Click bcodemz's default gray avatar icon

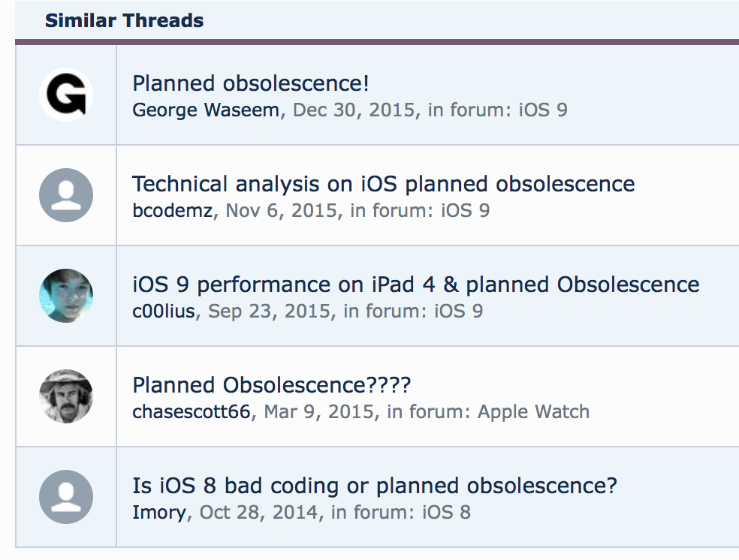coord(66,195)
